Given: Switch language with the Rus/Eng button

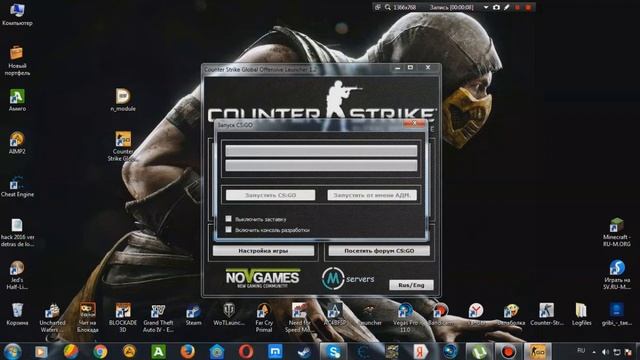Looking at the screenshot, I should pyautogui.click(x=411, y=285).
